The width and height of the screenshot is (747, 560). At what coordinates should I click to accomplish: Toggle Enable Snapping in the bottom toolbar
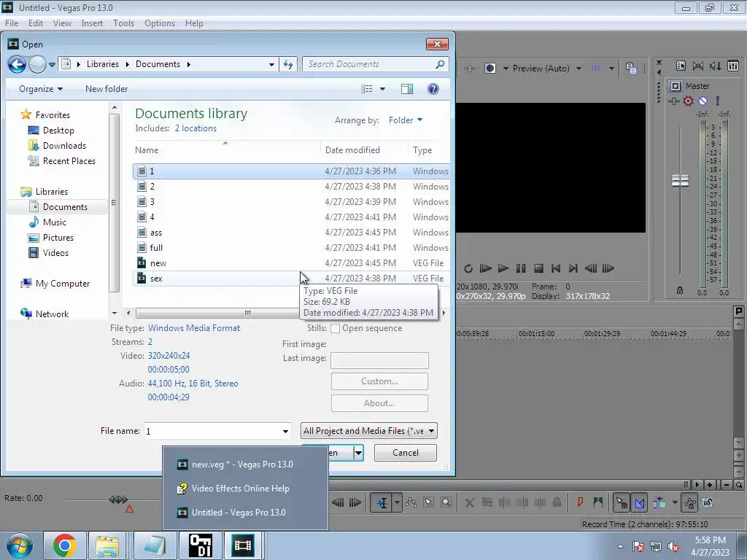pos(622,502)
